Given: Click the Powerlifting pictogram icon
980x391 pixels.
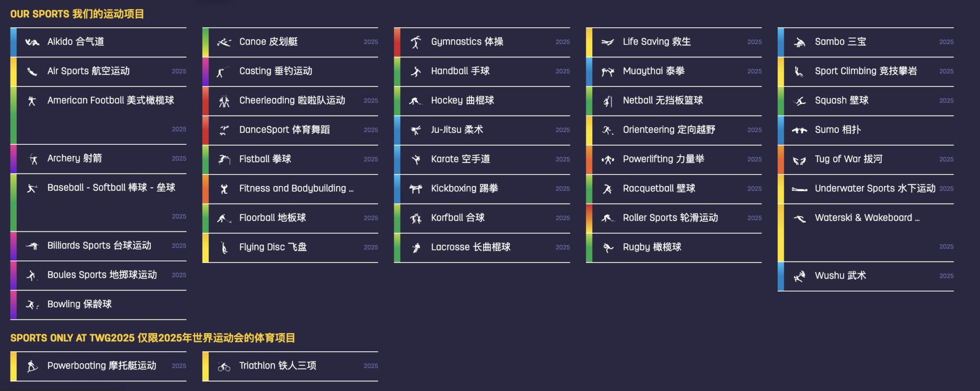Looking at the screenshot, I should [x=608, y=160].
